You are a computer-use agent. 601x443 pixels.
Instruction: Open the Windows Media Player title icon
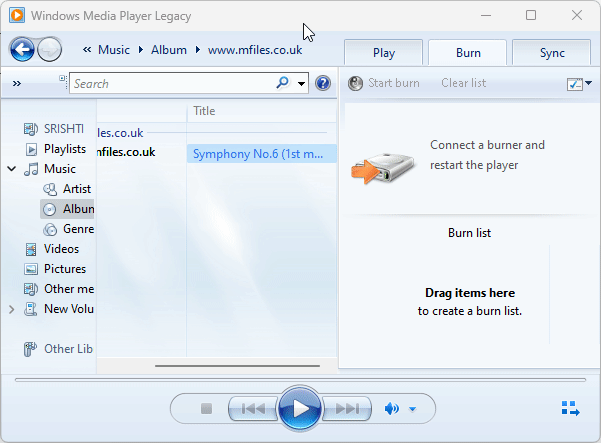coord(17,15)
